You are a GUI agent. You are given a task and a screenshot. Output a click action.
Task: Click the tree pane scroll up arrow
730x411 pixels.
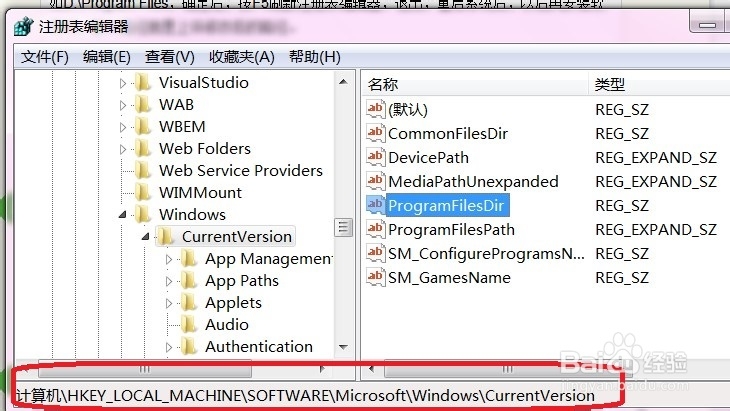pos(344,82)
